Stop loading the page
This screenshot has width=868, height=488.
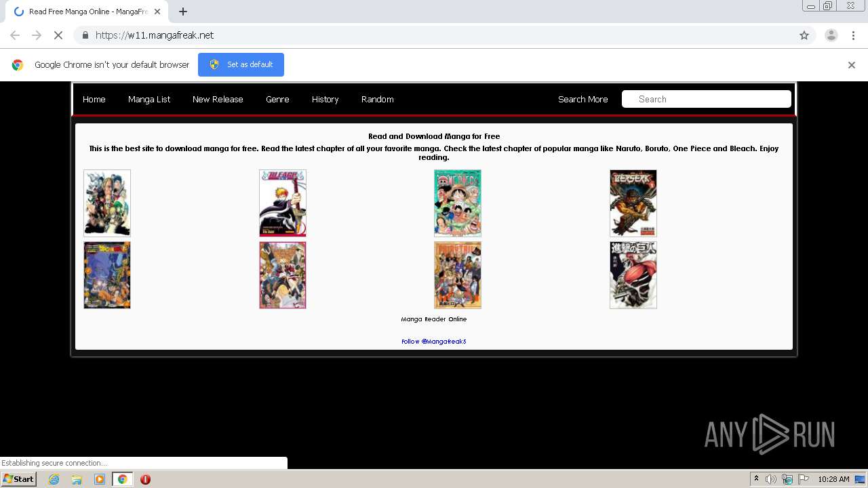(x=58, y=35)
